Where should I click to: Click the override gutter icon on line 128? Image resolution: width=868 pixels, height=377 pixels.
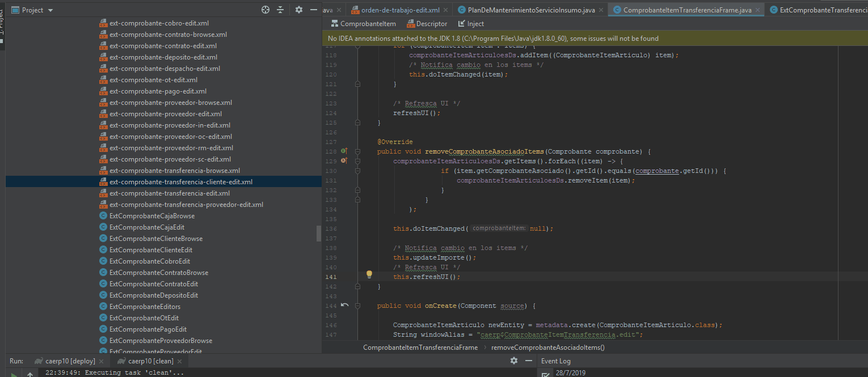click(344, 151)
